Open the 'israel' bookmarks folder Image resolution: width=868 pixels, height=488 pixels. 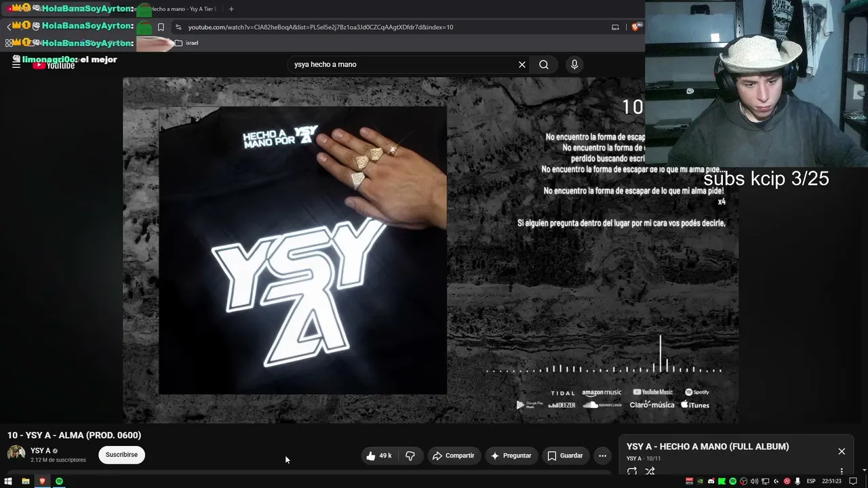186,43
